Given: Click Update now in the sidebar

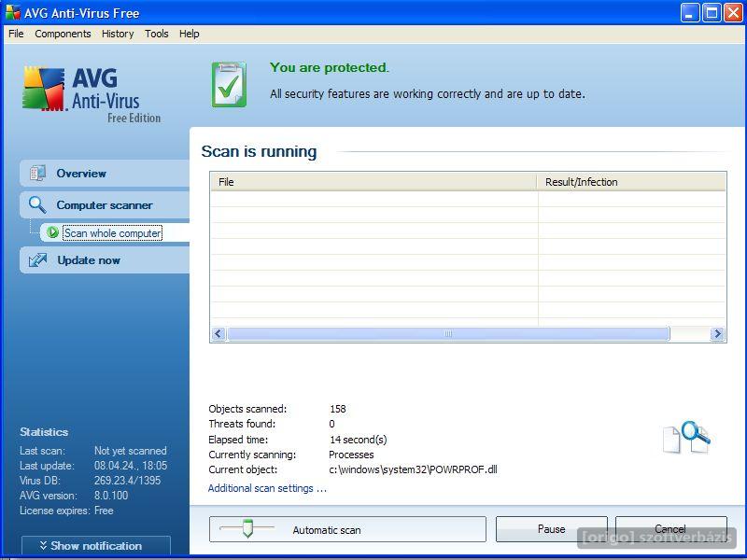Looking at the screenshot, I should pyautogui.click(x=105, y=260).
